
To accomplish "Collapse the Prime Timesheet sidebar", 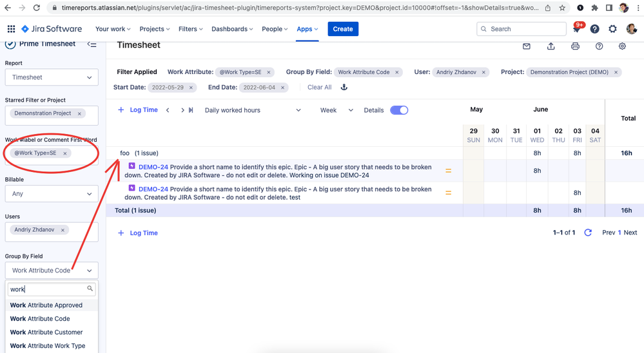I will (92, 44).
